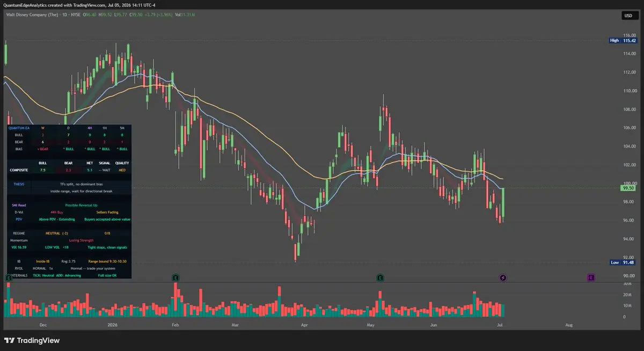Viewport: 644px width, 351px height.
Task: Click the Apr label on time axis
Action: pyautogui.click(x=304, y=325)
